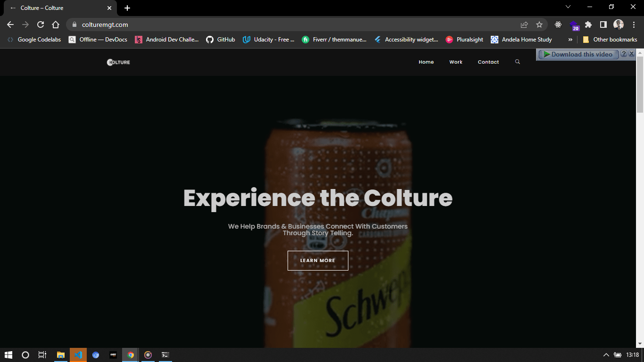
Task: Switch to Visual Studio Code
Action: click(x=78, y=355)
